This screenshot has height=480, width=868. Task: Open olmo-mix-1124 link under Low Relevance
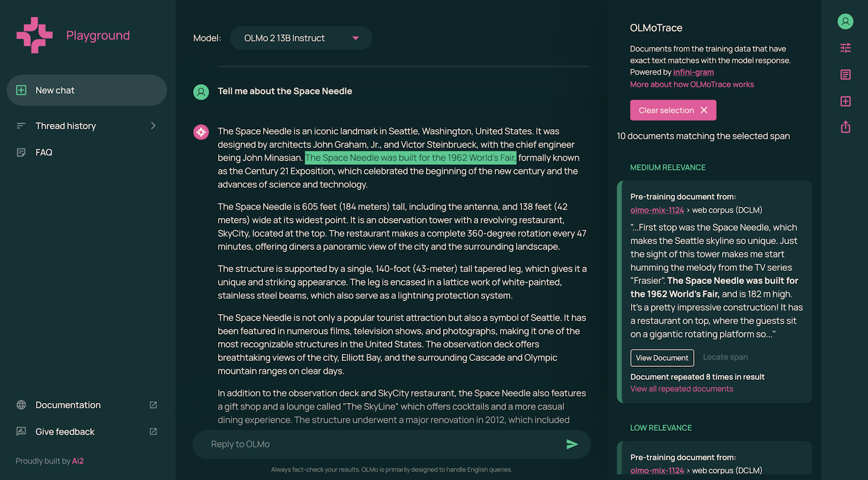657,471
